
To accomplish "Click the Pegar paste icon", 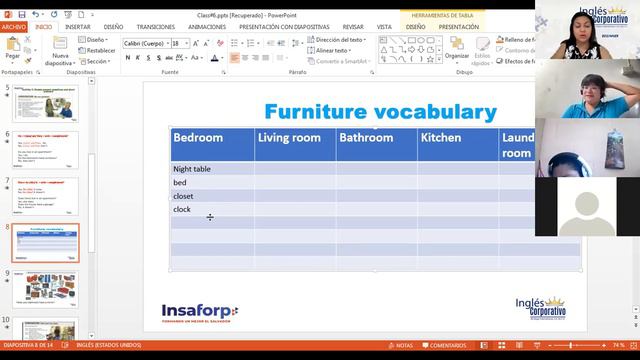I will [x=13, y=44].
